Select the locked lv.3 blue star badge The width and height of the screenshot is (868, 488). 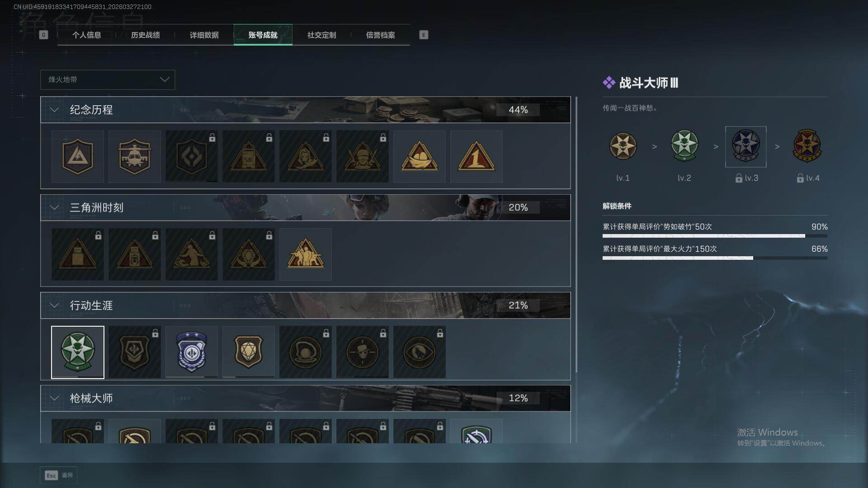tap(745, 146)
